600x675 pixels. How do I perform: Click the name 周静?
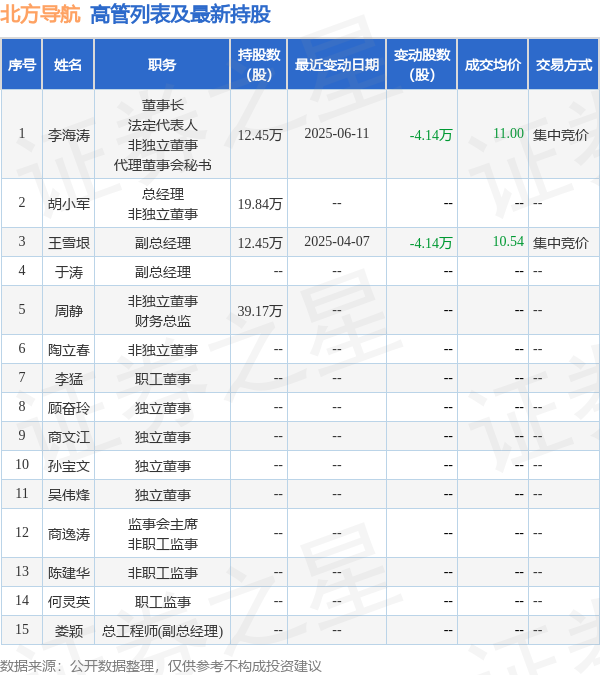pos(69,311)
